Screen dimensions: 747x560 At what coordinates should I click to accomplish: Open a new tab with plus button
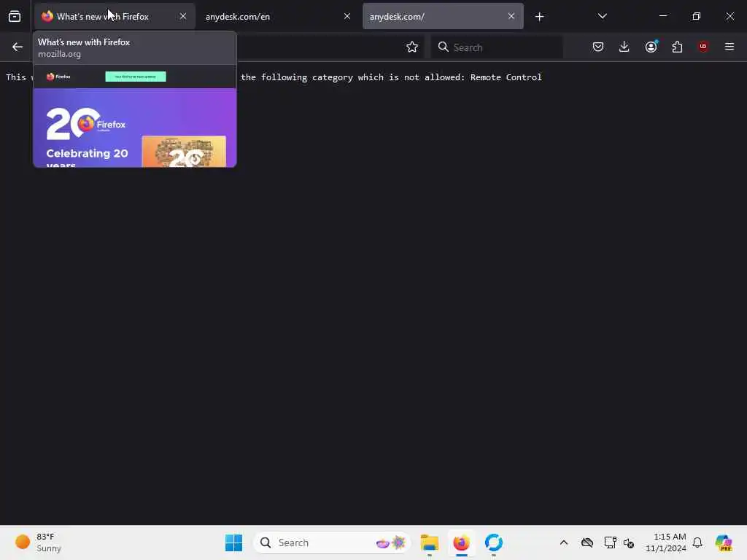[x=539, y=17]
